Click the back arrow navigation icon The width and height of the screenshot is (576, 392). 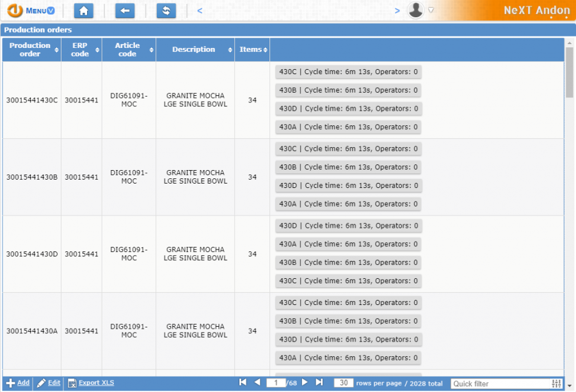coord(125,10)
